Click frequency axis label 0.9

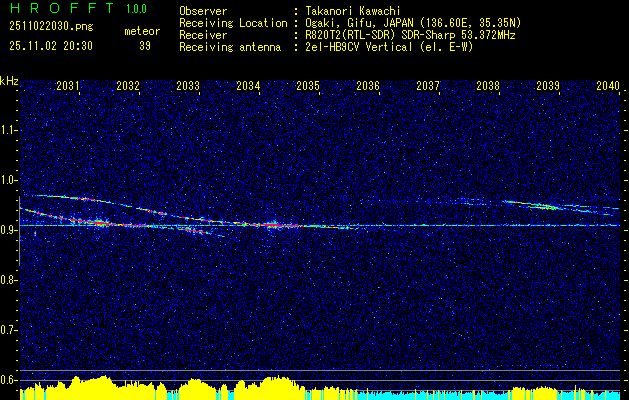pyautogui.click(x=9, y=230)
